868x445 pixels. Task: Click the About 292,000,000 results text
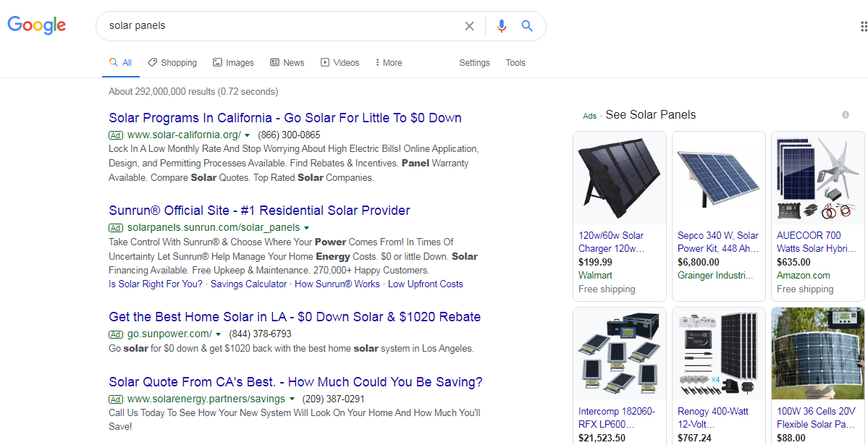tap(194, 91)
